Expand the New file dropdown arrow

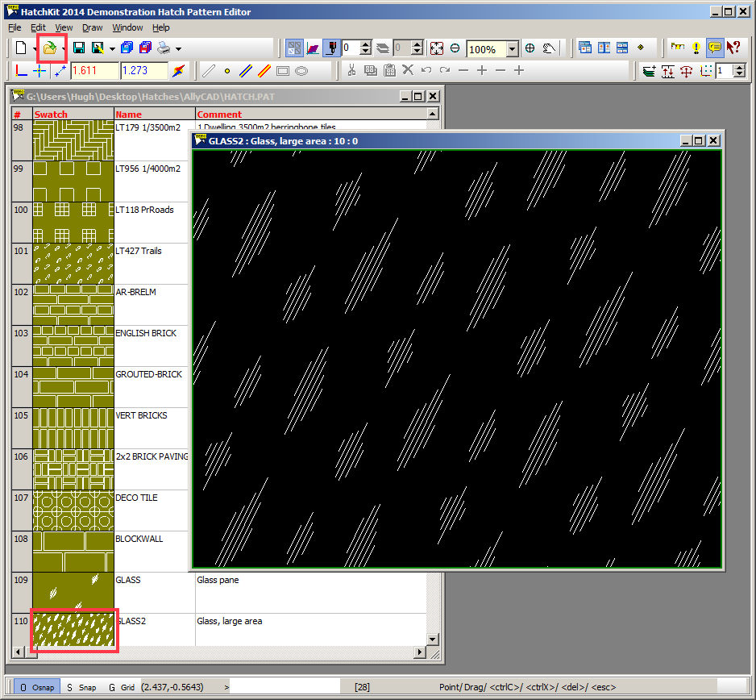pos(34,49)
